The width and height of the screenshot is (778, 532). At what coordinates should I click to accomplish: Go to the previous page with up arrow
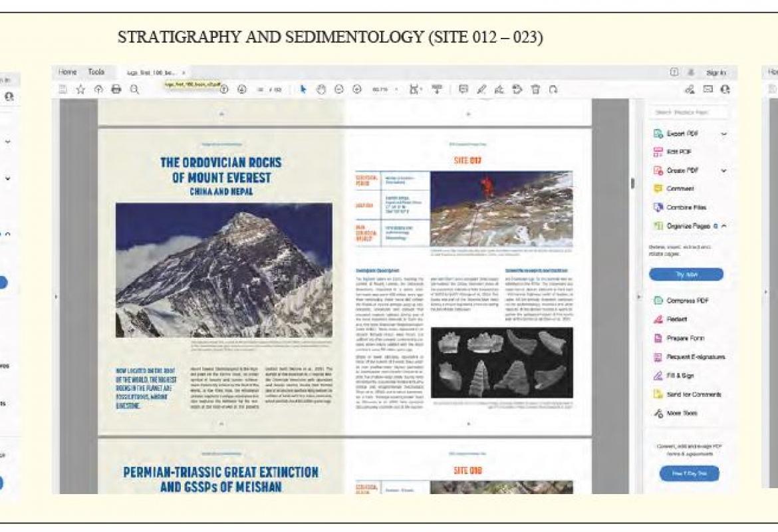tap(224, 90)
